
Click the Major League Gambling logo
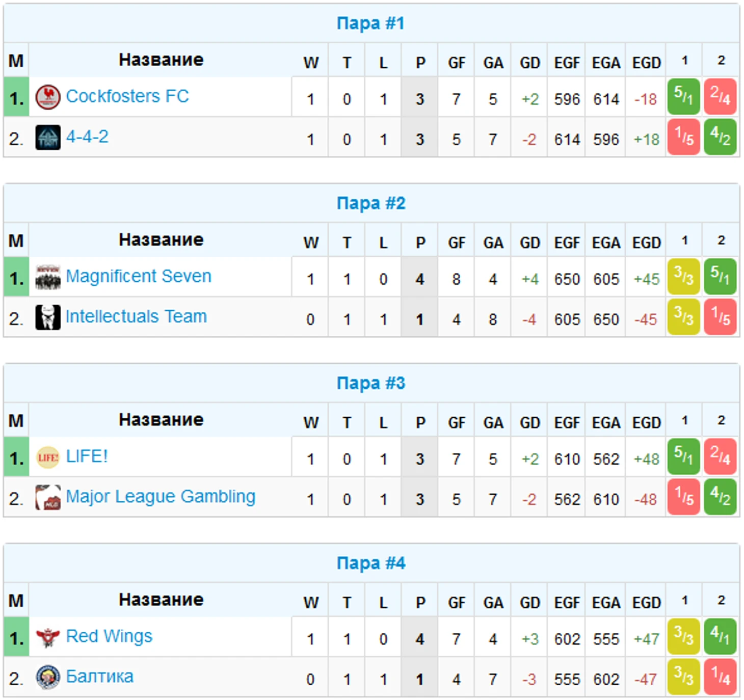click(48, 497)
